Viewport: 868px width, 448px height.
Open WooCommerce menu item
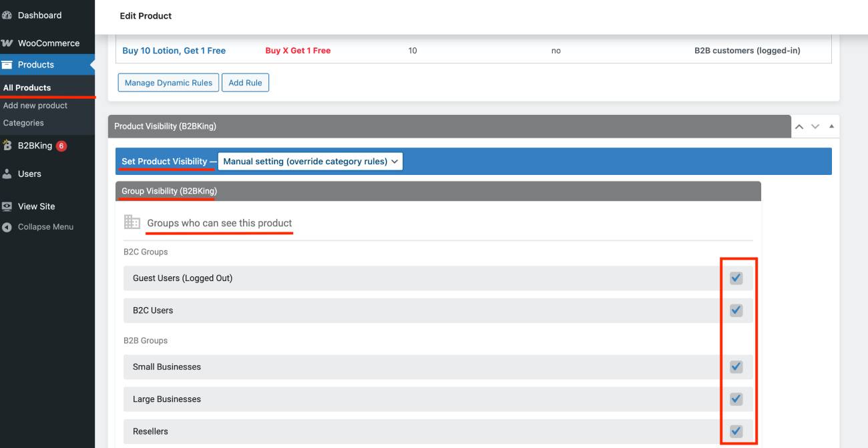point(49,43)
